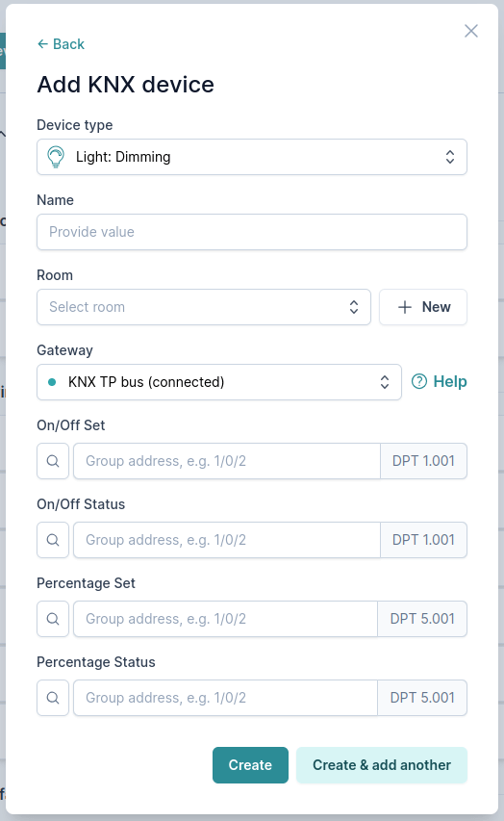This screenshot has height=821, width=504.
Task: Click the Help question mark icon
Action: (x=419, y=382)
